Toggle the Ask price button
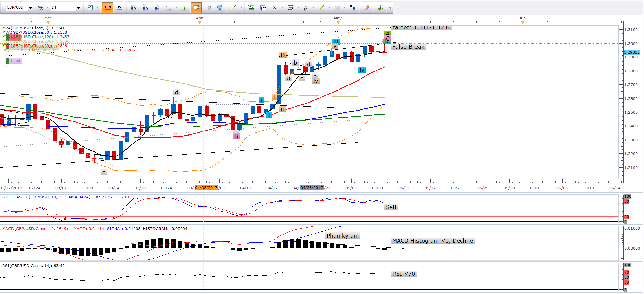Screen dimensions: 644x294 120,7
